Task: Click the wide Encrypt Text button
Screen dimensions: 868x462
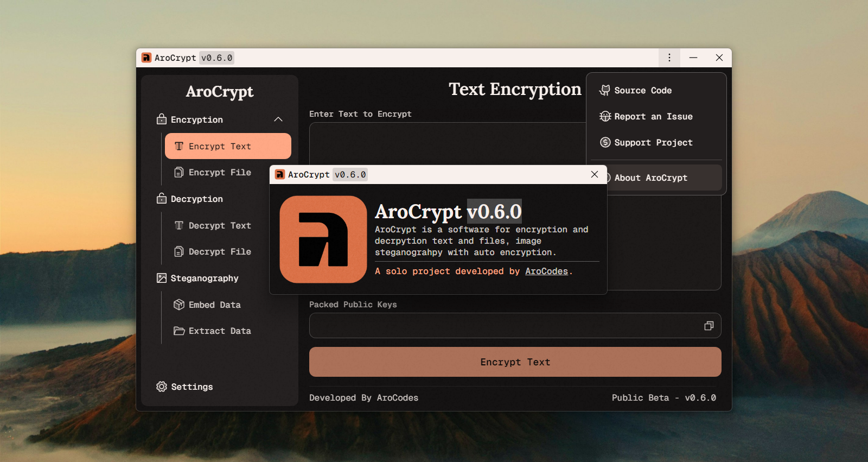Action: [x=515, y=362]
